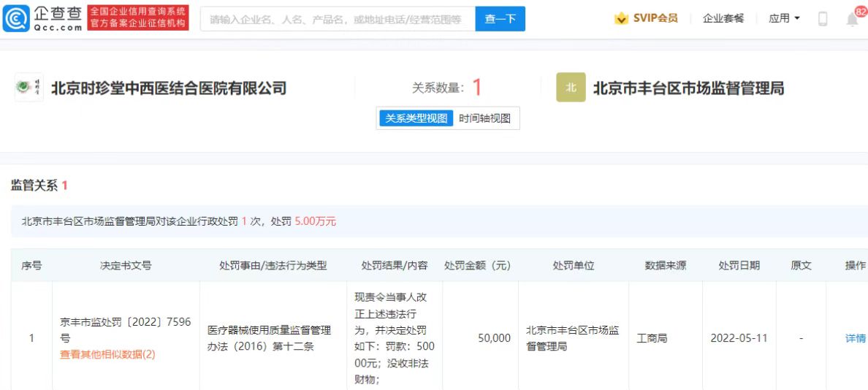Viewport: 868px width, 390px height.
Task: Click 决定书文号 column header
Action: (x=126, y=266)
